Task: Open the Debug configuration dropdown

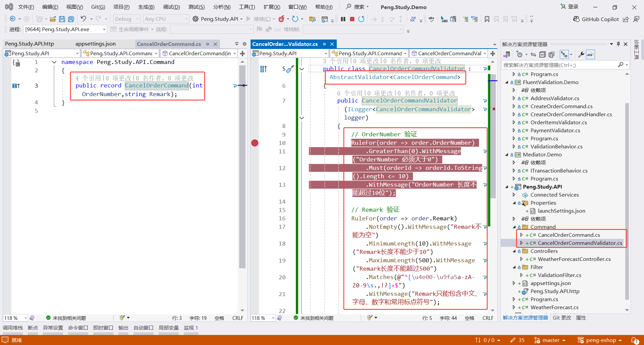Action: pyautogui.click(x=126, y=19)
